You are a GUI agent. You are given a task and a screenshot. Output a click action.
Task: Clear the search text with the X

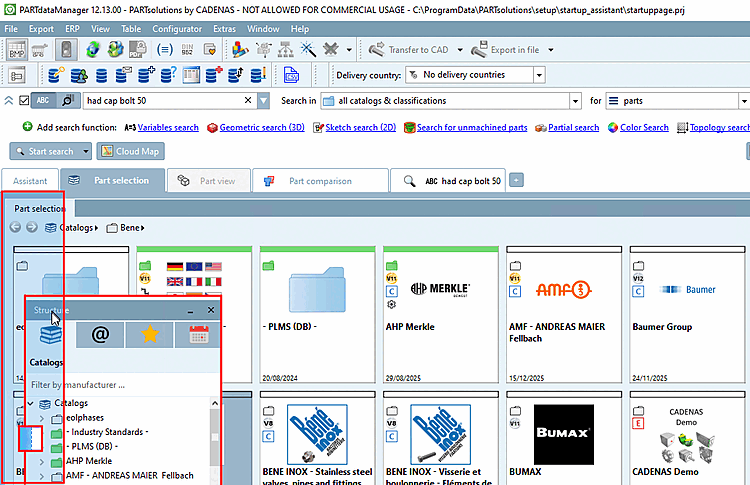(248, 100)
